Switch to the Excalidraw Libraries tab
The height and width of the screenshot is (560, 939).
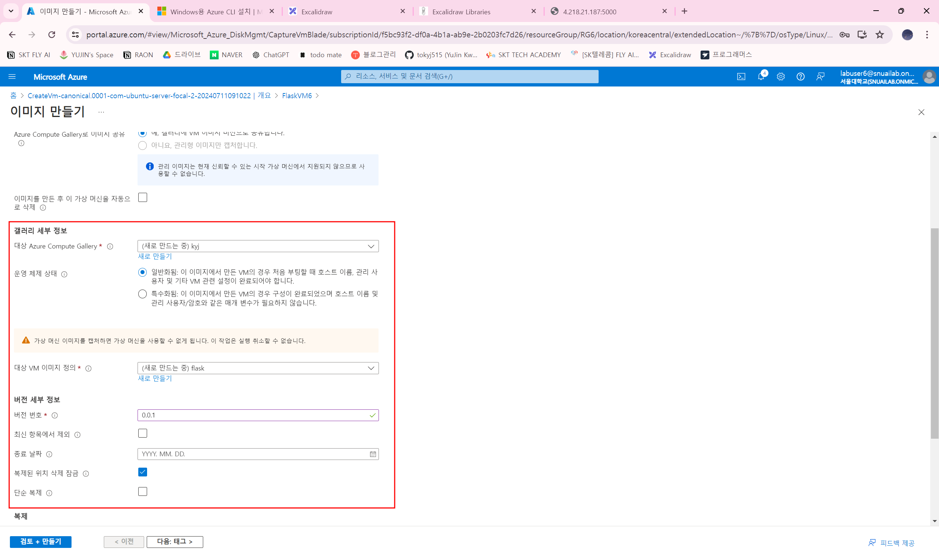461,12
